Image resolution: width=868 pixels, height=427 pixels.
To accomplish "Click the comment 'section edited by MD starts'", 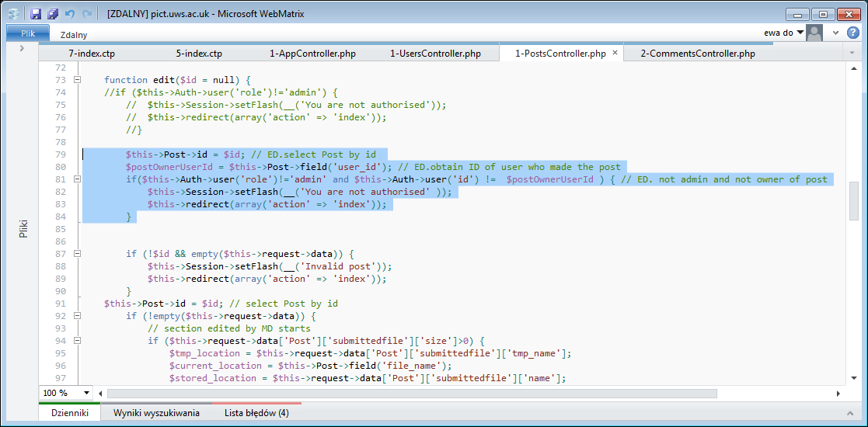I will pos(229,328).
